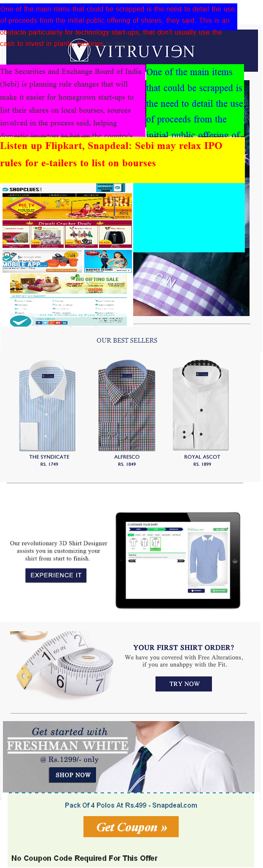Open the Alfresco checked shirt product
This screenshot has width=263, height=868.
[127, 406]
